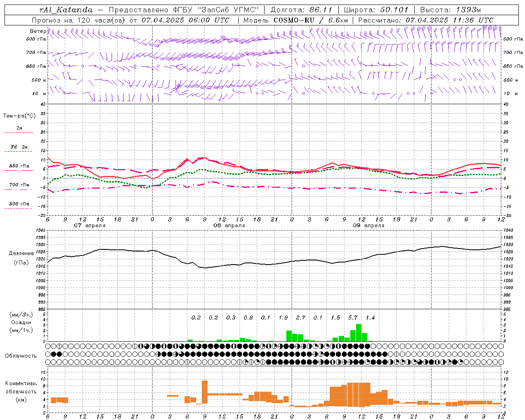Screen dimensions: 525x420
Task: Click the 850 гПа temperature legend entry
Action: (19, 166)
